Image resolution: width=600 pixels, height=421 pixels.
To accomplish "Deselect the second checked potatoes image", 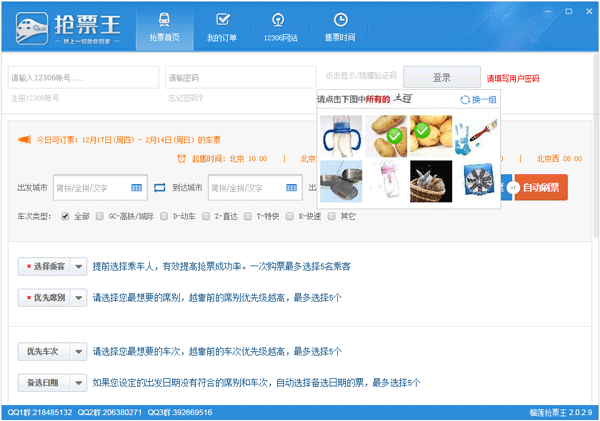I will (431, 136).
